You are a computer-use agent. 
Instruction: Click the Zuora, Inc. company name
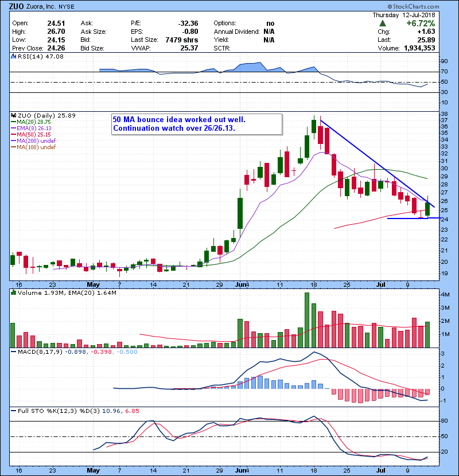coord(40,7)
